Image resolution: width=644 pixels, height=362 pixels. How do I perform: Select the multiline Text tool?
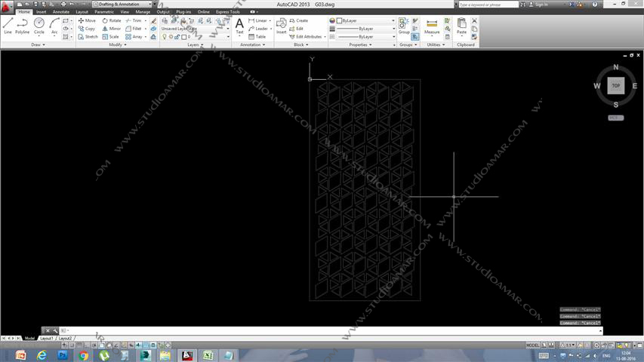tap(239, 26)
